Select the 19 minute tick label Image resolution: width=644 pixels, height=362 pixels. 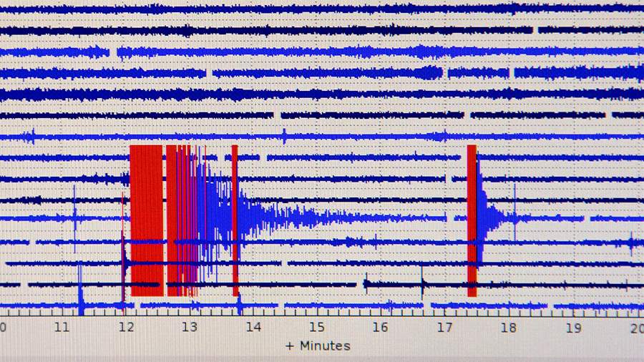coord(573,328)
